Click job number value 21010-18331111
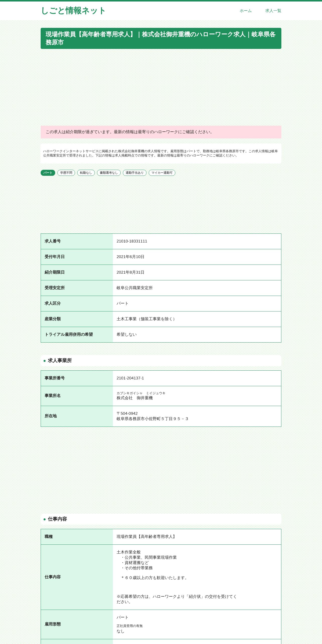The image size is (322, 644). click(x=132, y=241)
